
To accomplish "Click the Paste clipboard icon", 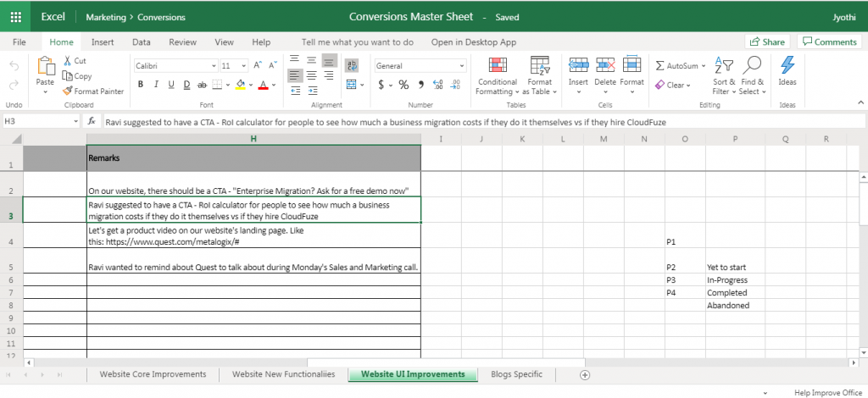I will (x=46, y=66).
